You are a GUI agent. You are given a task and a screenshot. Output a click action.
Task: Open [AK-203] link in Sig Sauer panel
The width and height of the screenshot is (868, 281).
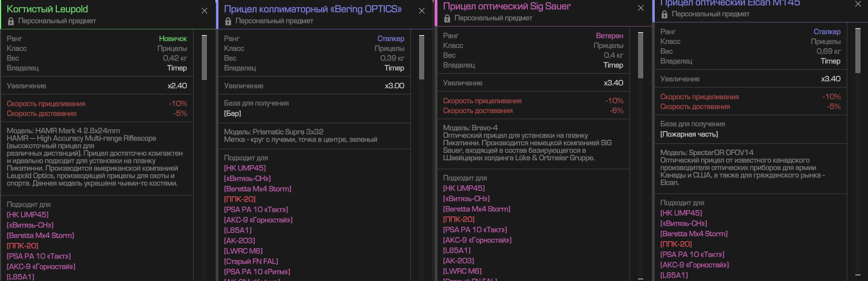(459, 261)
